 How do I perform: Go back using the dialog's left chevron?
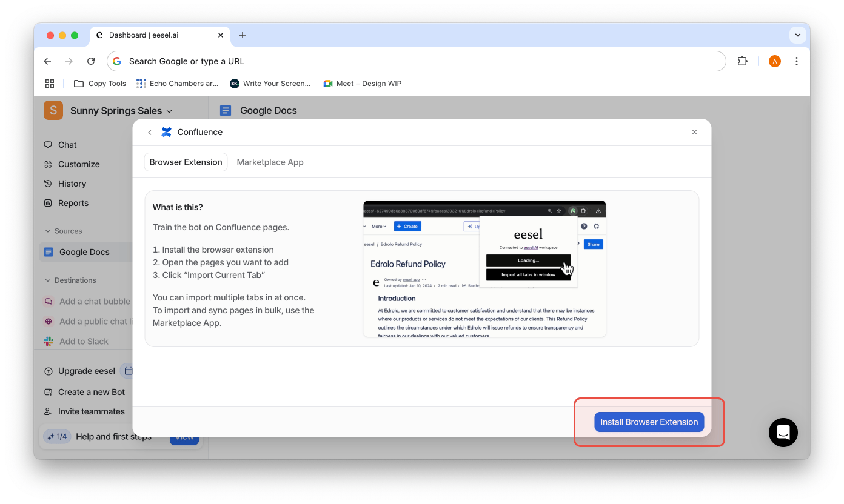150,132
